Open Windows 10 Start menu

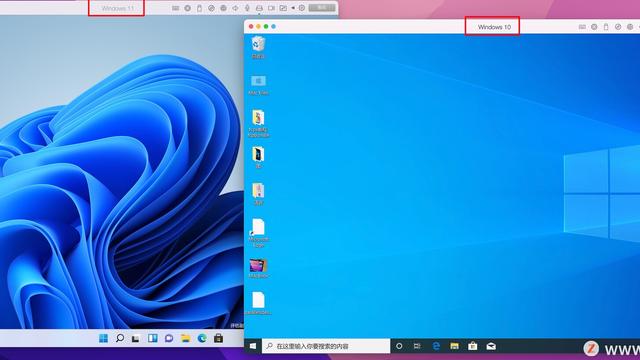coord(253,346)
